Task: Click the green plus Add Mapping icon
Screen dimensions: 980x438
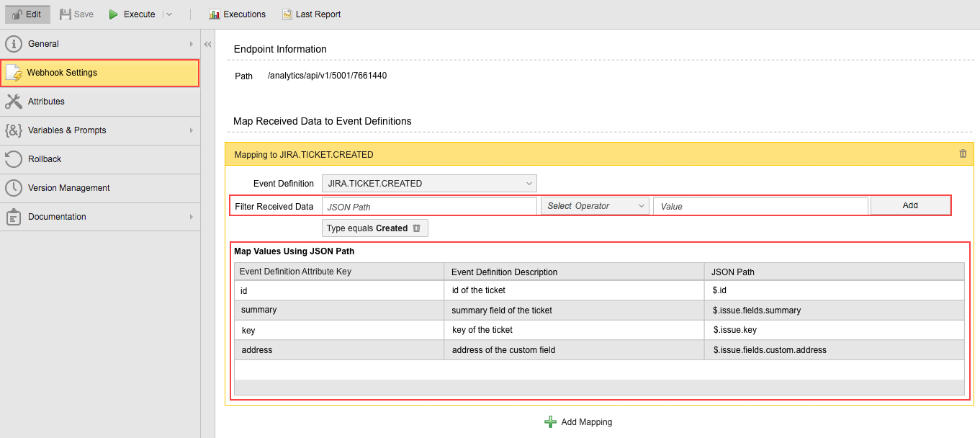Action: click(x=550, y=422)
